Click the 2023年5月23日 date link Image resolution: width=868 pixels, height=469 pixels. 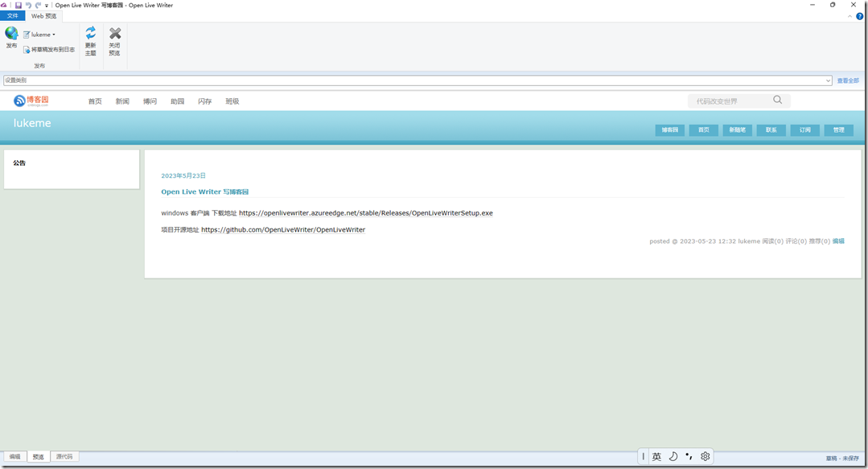183,175
